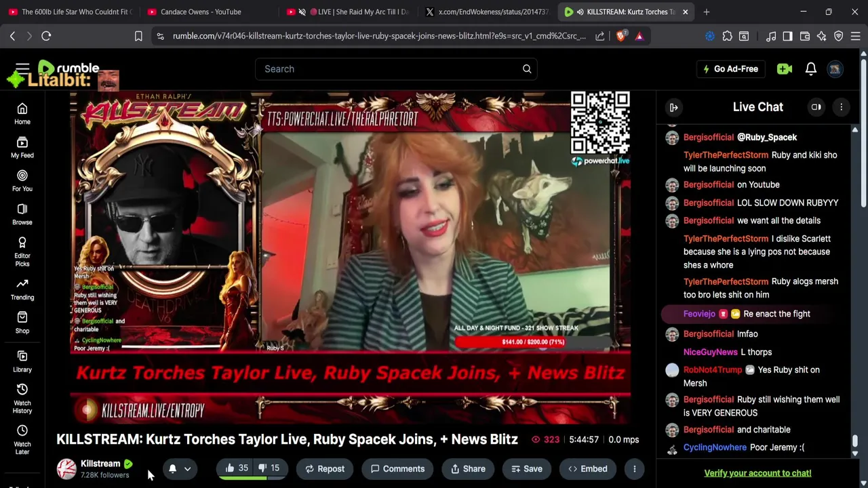868x488 pixels.
Task: Open the Killstream channel name link
Action: tap(100, 464)
